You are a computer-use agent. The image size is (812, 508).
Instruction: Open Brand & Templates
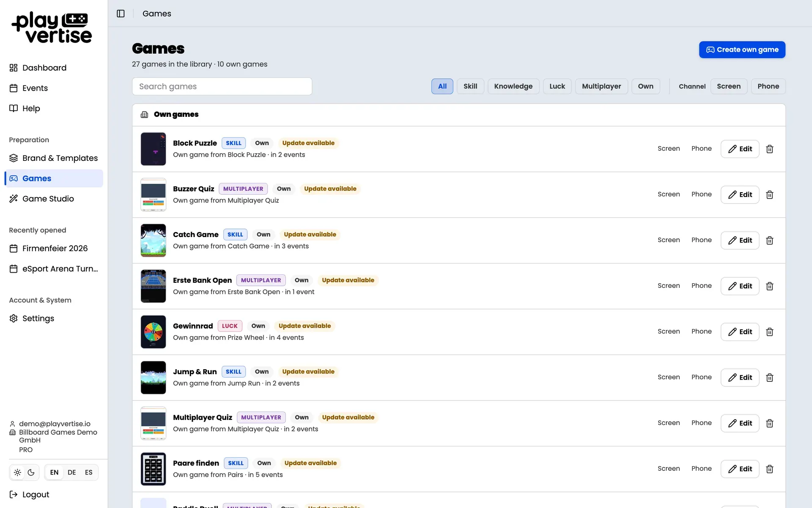tap(54, 158)
